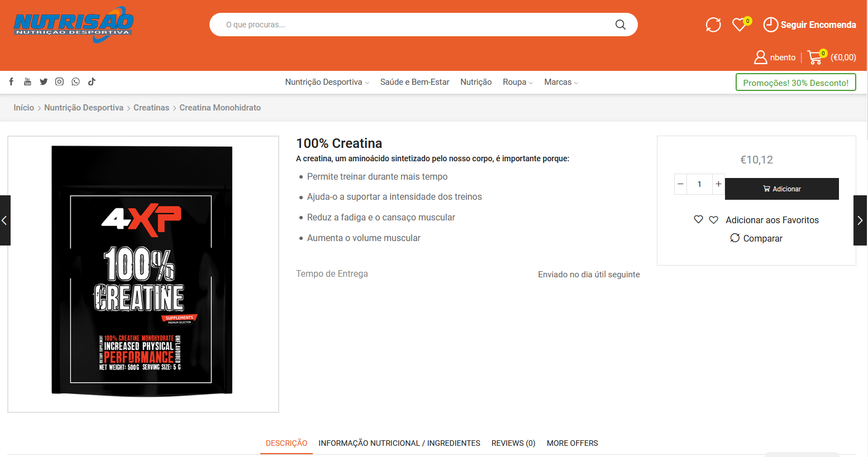Open the nbento user account icon
The image size is (868, 457).
(x=760, y=57)
